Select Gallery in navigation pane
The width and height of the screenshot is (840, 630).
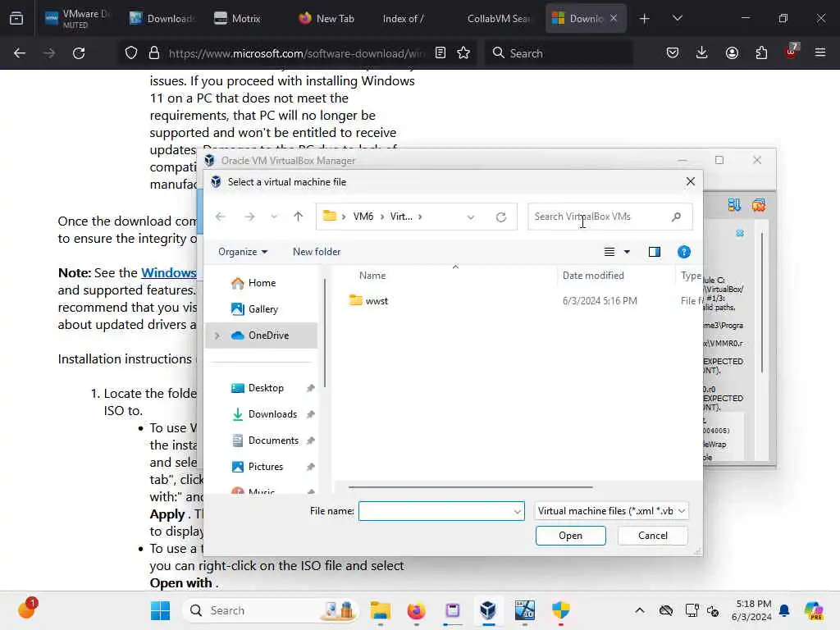(262, 309)
